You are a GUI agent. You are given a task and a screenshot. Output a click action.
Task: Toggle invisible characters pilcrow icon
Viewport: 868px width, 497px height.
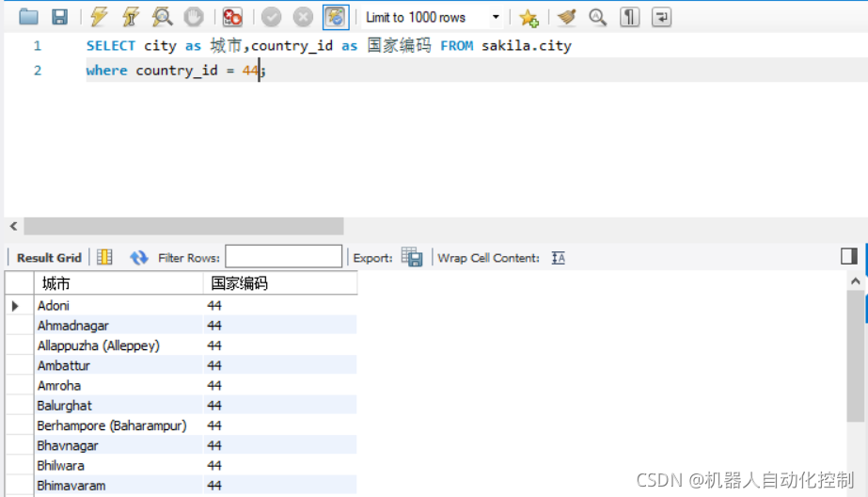coord(629,17)
